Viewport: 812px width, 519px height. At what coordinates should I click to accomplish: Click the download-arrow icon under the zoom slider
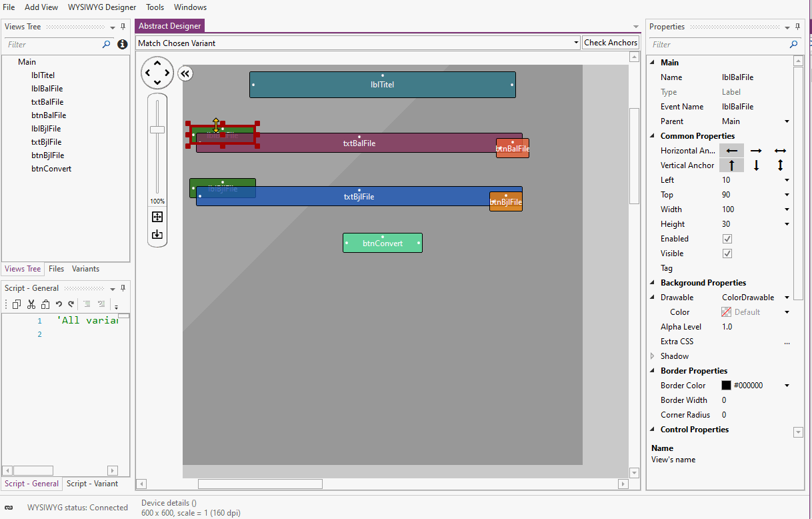pyautogui.click(x=157, y=234)
